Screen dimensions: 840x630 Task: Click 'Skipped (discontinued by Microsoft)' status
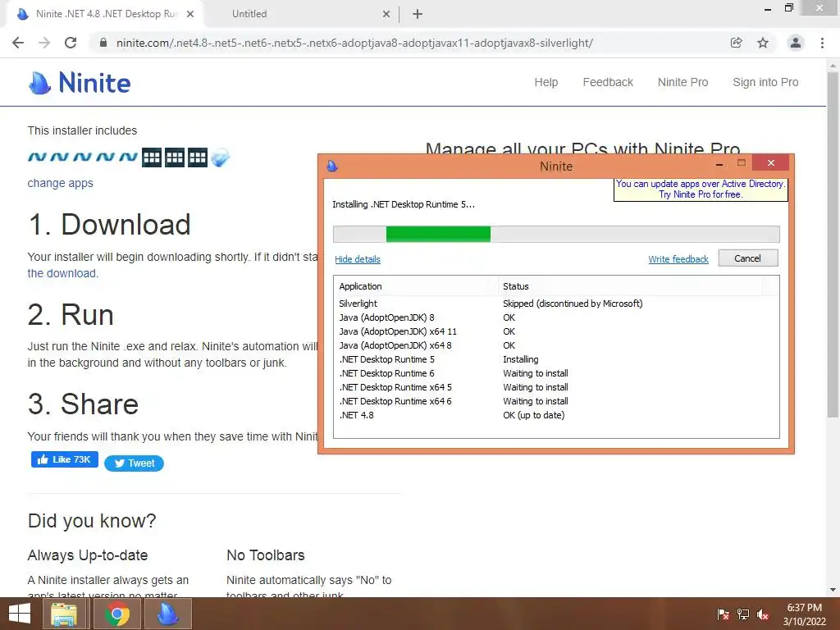click(x=573, y=304)
